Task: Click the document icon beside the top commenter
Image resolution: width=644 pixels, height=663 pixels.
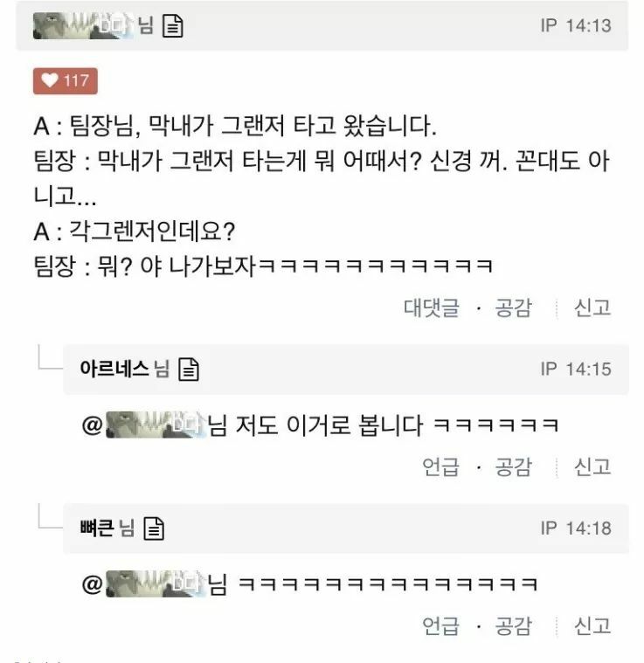Action: click(x=173, y=26)
